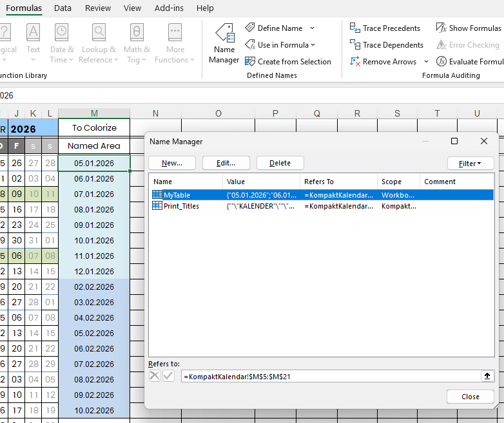Expand the Remove Arrows dropdown arrow

426,62
